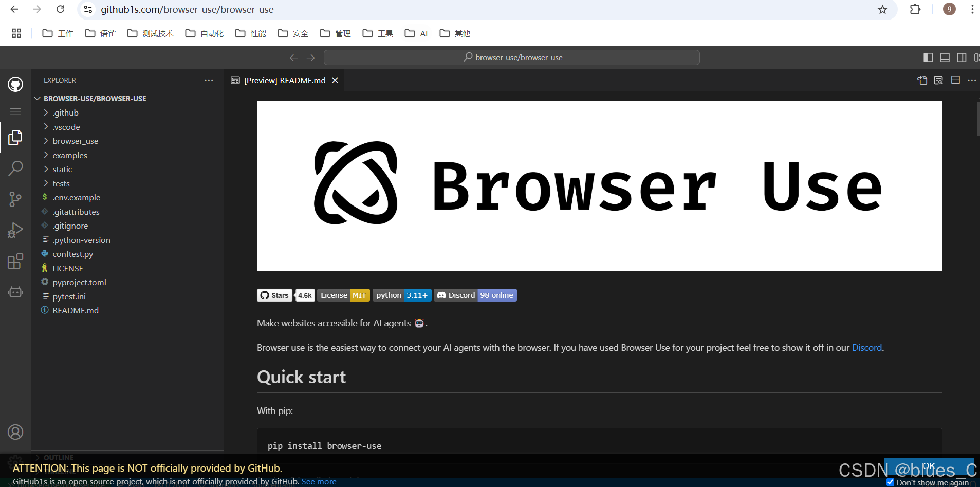Toggle the Don't show me again checkbox

[x=891, y=482]
